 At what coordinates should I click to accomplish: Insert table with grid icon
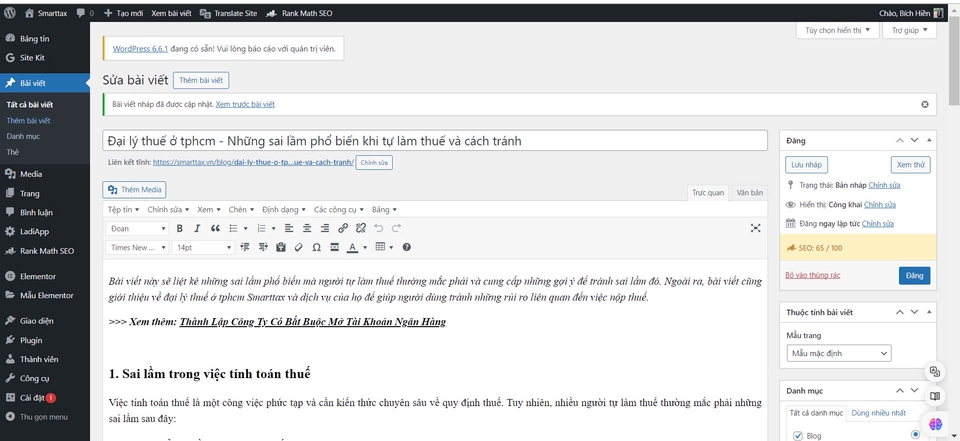[x=380, y=247]
